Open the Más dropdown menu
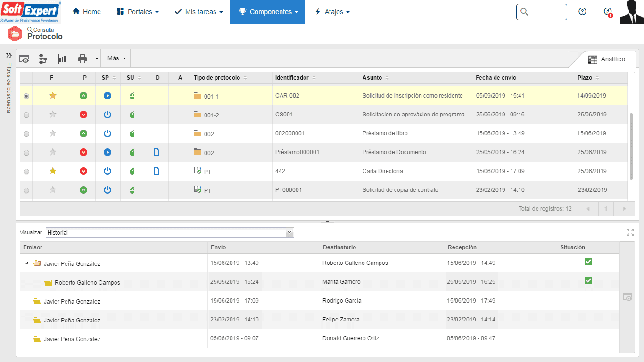This screenshot has height=362, width=644. [x=116, y=58]
